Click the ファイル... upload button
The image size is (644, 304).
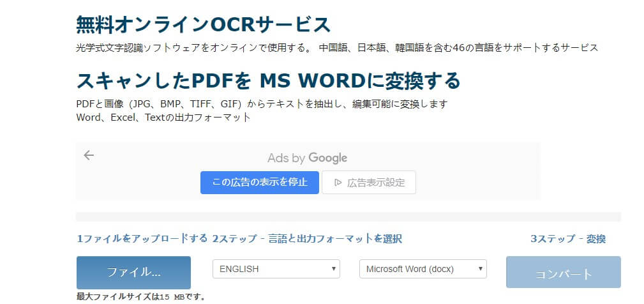[133, 272]
